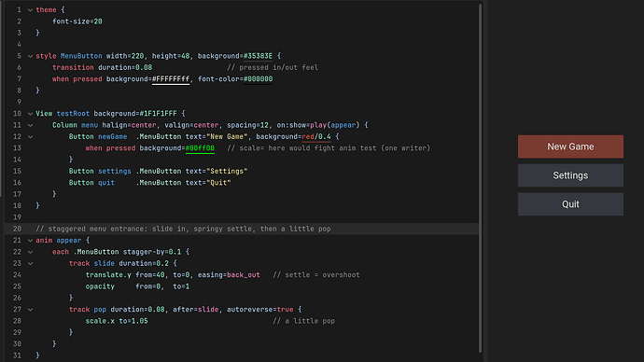The height and width of the screenshot is (362, 644).
Task: Collapse the each .MenuButton stagger block
Action: coord(31,252)
